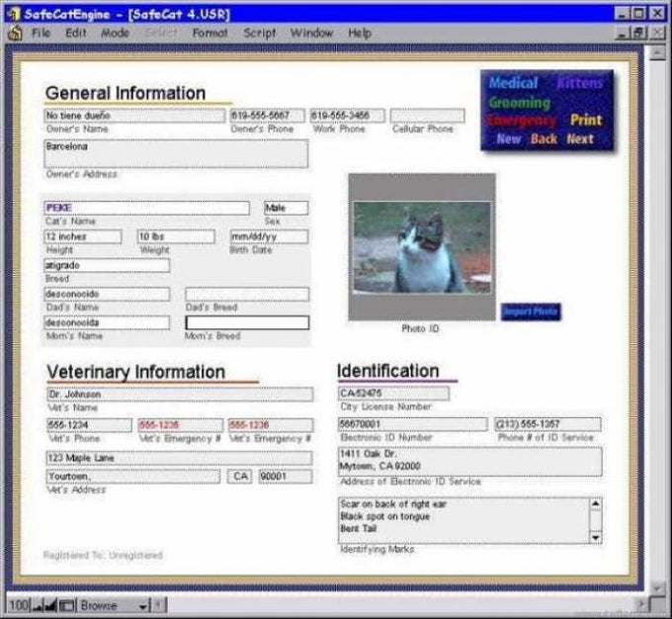The width and height of the screenshot is (672, 619).
Task: Click the second Vet's Emergency # field
Action: point(271,425)
